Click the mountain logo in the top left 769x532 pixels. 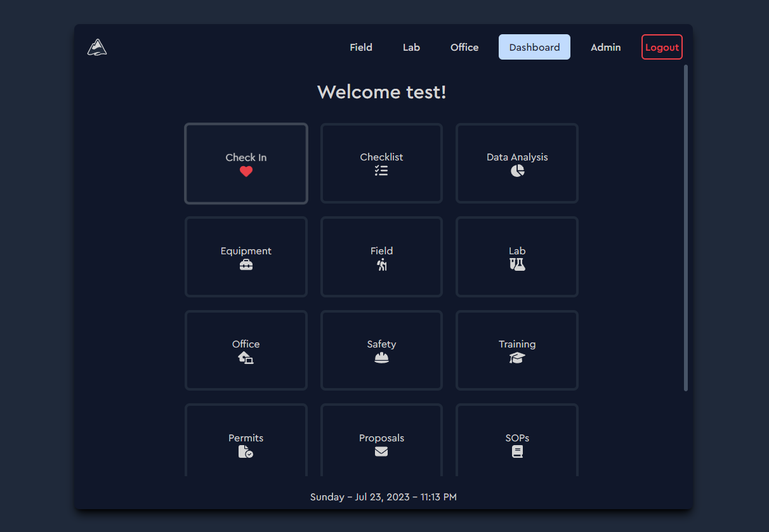96,47
